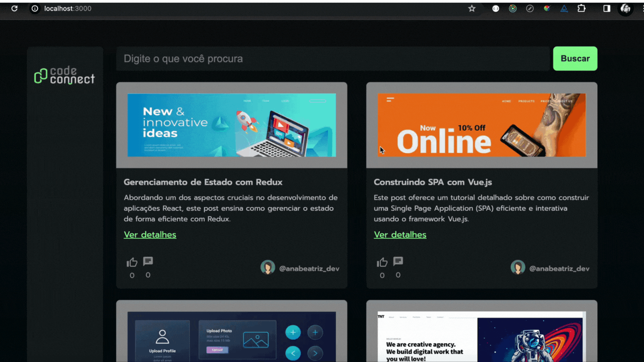The height and width of the screenshot is (362, 644).
Task: Open Ver detalhes for the Redux post
Action: 150,234
